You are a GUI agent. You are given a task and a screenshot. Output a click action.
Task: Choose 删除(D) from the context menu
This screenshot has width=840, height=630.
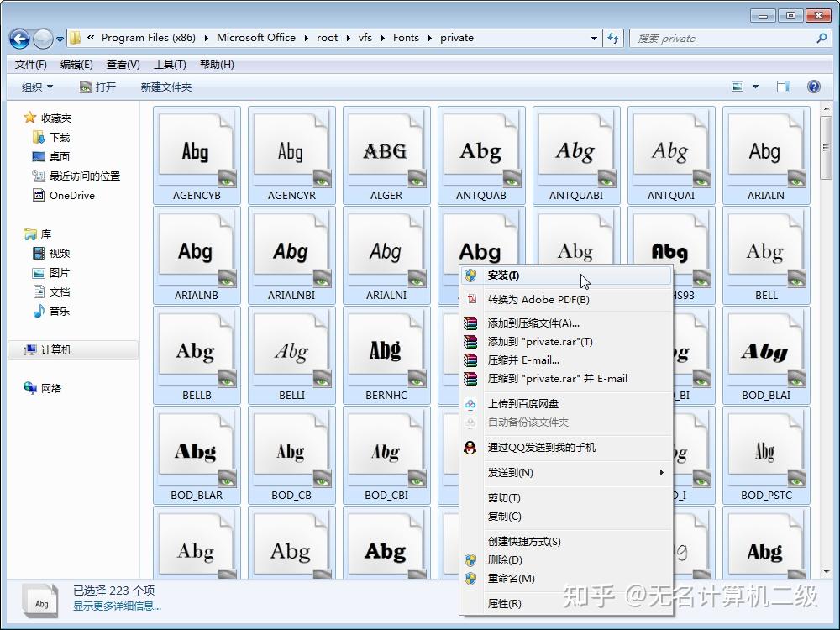pyautogui.click(x=566, y=559)
